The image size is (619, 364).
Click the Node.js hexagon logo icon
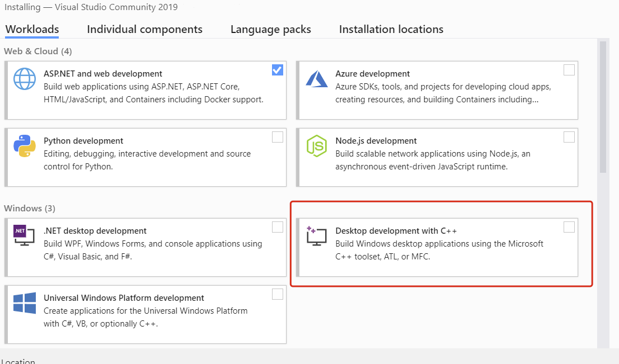point(317,146)
